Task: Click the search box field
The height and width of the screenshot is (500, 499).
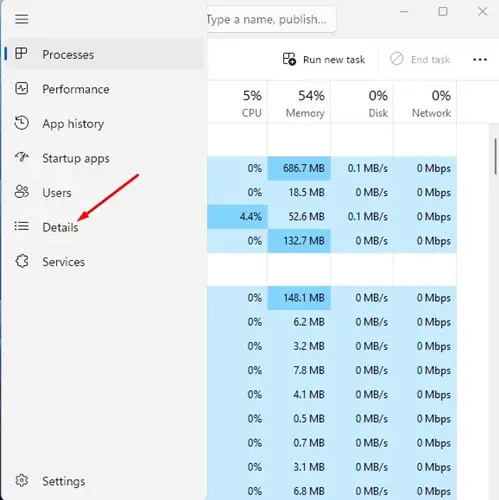Action: (x=271, y=20)
